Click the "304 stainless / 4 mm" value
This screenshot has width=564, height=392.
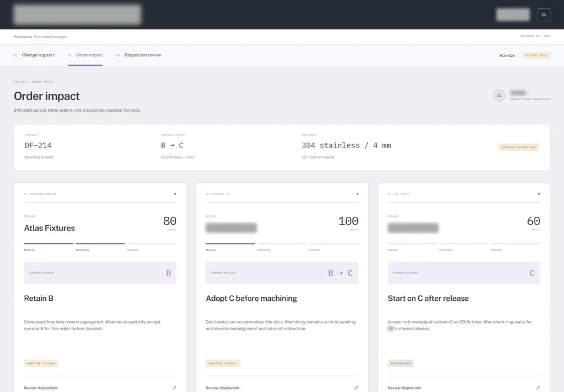click(346, 145)
